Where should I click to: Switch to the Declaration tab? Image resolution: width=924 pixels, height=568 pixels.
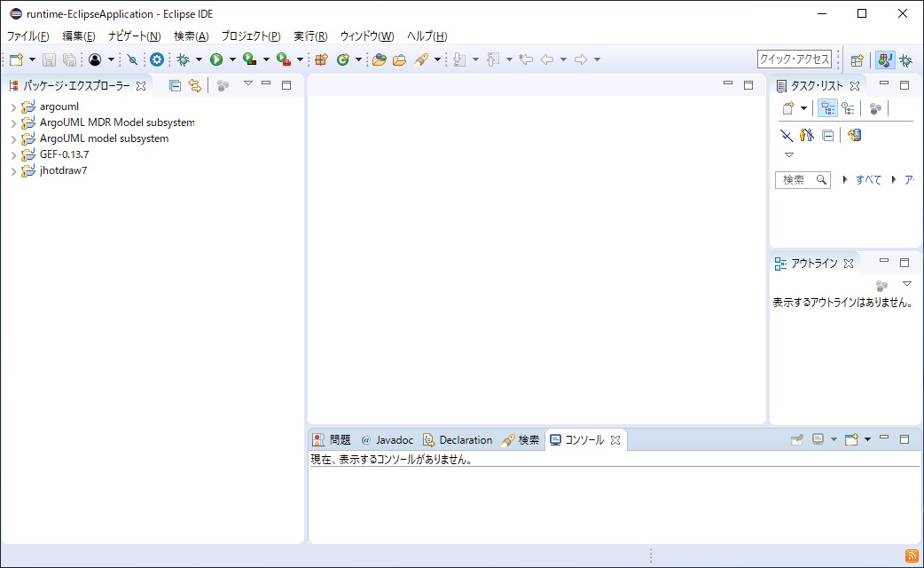click(x=458, y=440)
